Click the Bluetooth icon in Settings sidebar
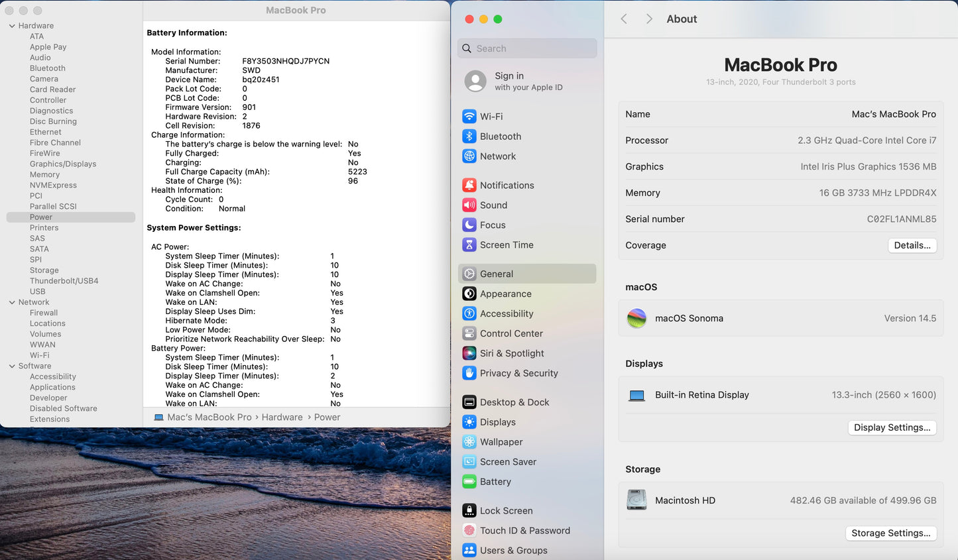This screenshot has height=560, width=958. 469,137
